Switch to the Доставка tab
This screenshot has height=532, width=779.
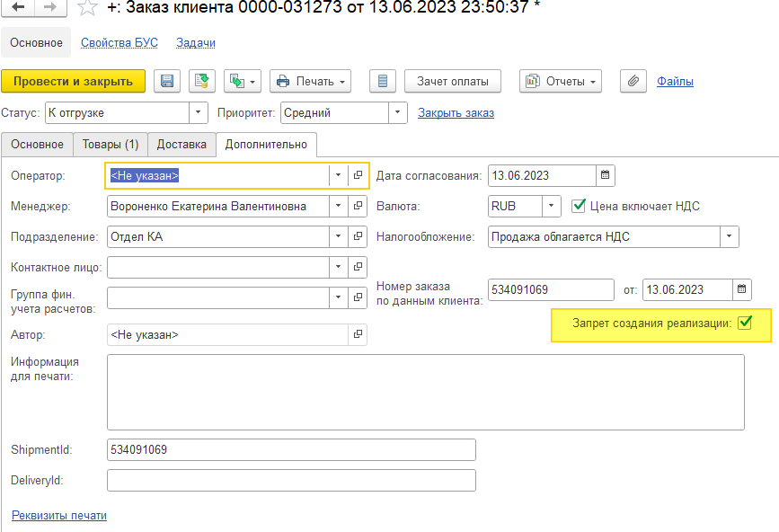[181, 144]
